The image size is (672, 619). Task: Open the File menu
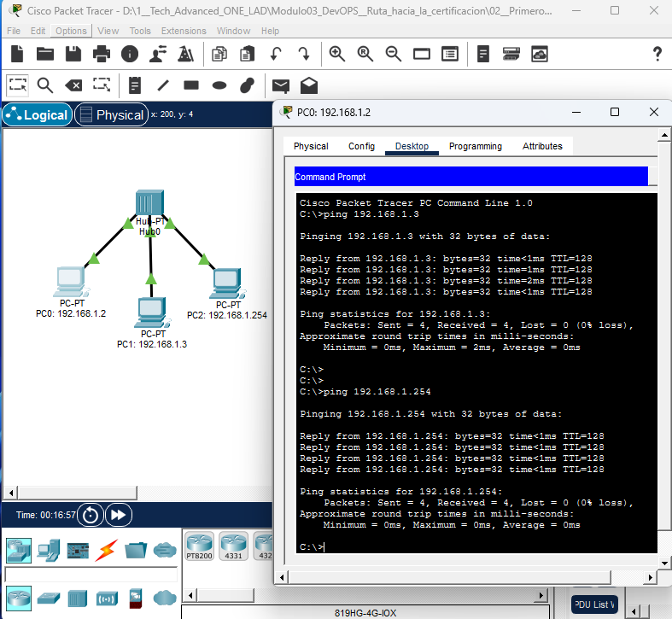coord(14,31)
